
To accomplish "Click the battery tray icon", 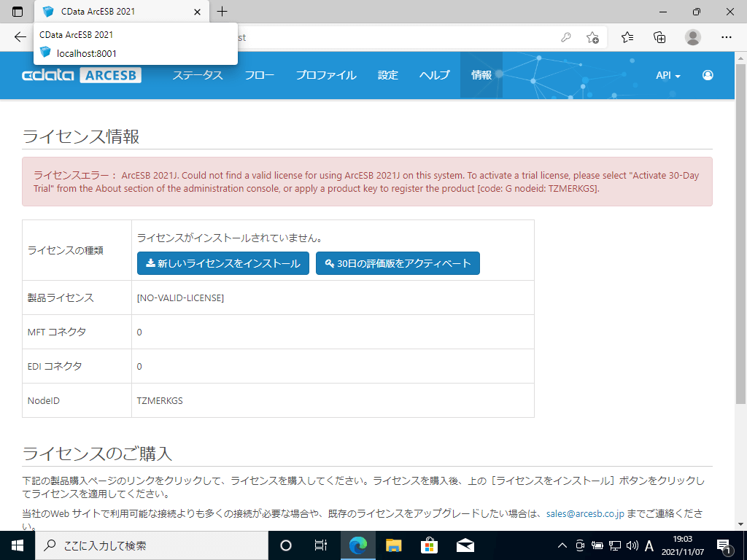I will [597, 545].
